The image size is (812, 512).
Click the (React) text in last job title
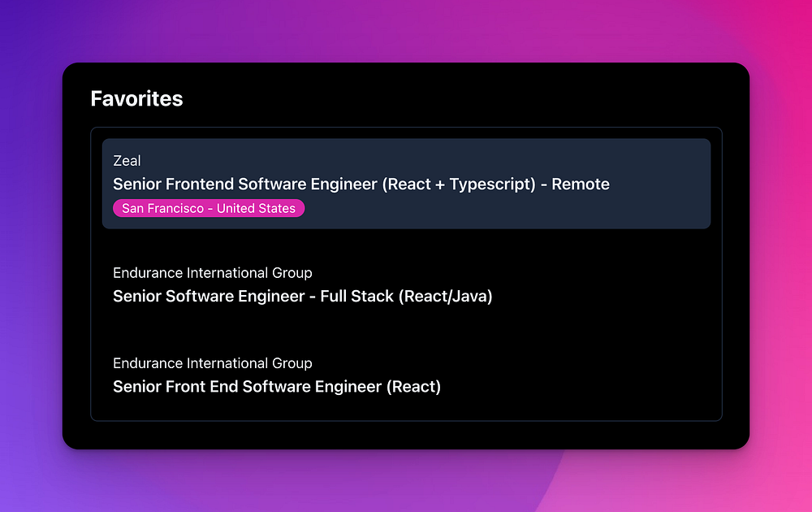point(413,387)
